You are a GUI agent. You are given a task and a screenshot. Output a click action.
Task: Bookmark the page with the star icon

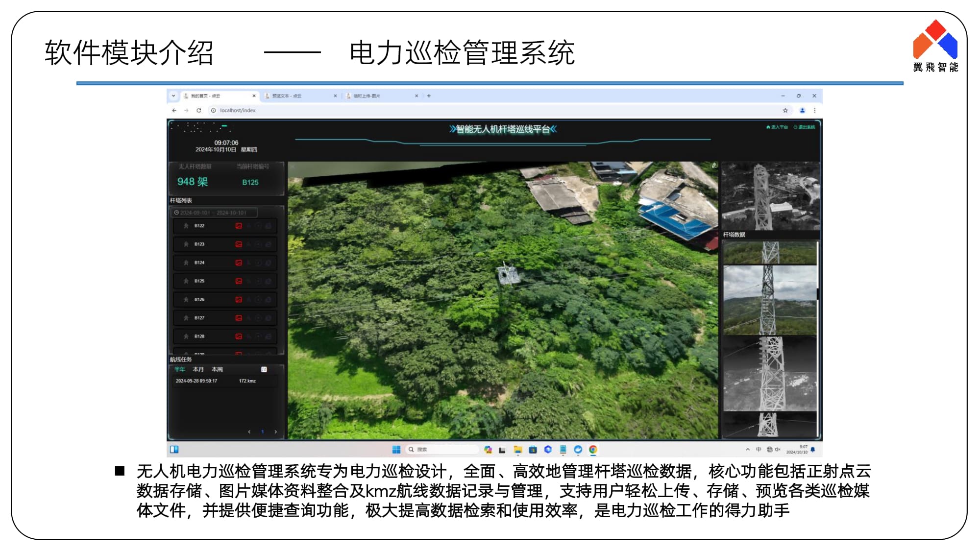785,110
